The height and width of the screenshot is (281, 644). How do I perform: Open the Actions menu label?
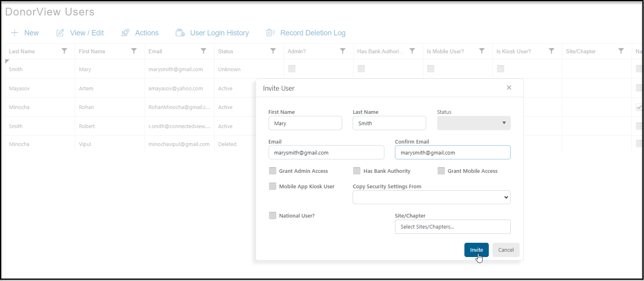(x=147, y=33)
